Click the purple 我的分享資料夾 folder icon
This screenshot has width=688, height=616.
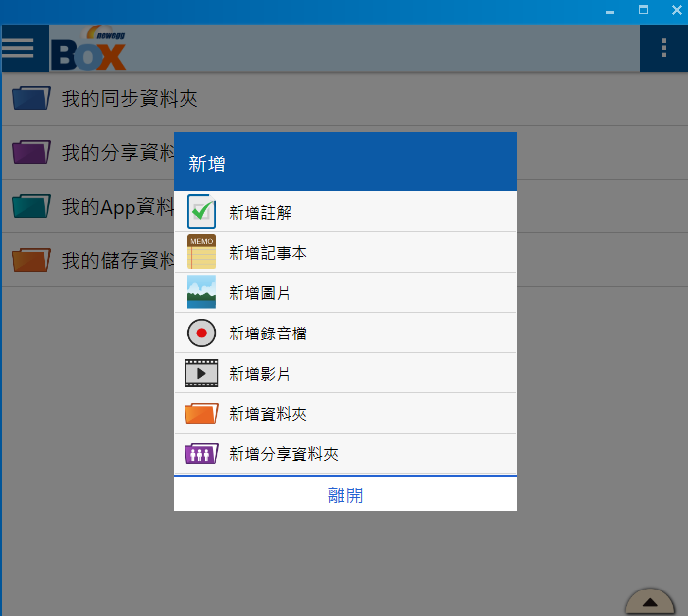point(31,152)
